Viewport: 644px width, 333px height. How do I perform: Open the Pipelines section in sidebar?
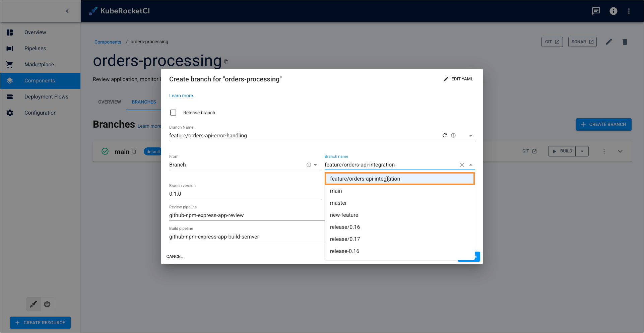pyautogui.click(x=35, y=48)
